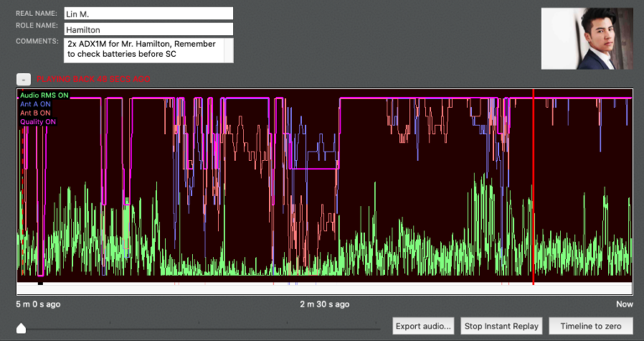Click the '5 m 0 s ago' timeline label
Screen dimensions: 644x341
pos(39,303)
